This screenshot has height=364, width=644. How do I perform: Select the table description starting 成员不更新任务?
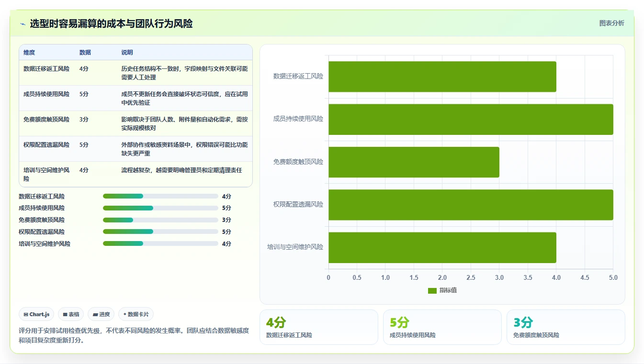point(184,98)
